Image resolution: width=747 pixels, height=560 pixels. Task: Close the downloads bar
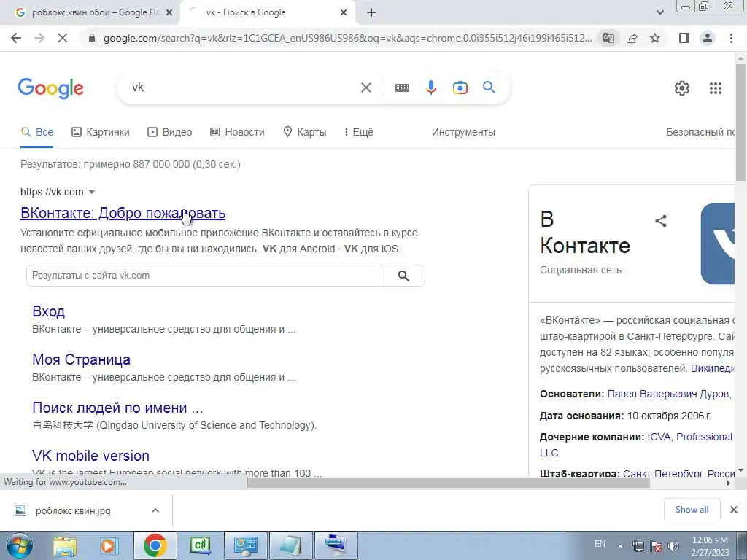tap(734, 510)
